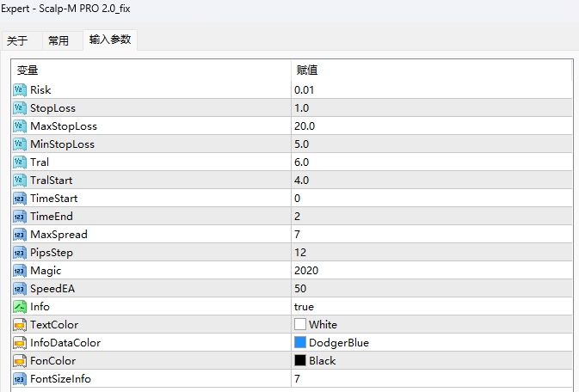This screenshot has height=392, width=579.
Task: Click the 变量 column header
Action: tap(28, 70)
